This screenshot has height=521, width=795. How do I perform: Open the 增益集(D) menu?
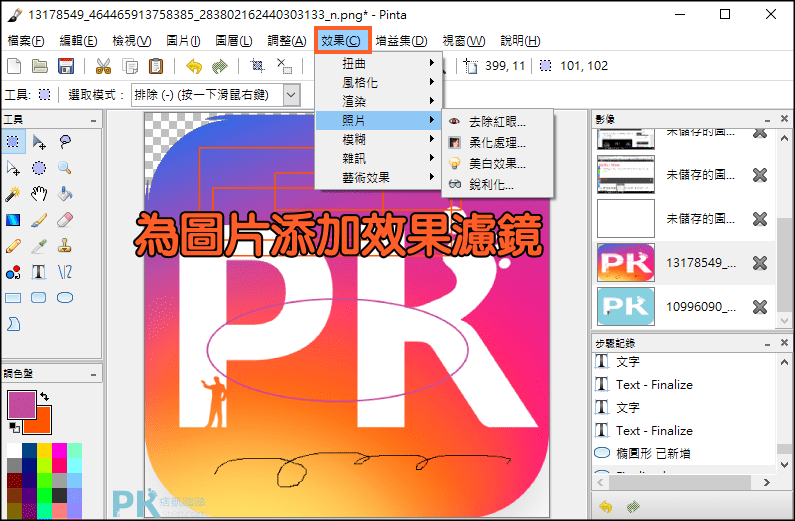(x=402, y=41)
